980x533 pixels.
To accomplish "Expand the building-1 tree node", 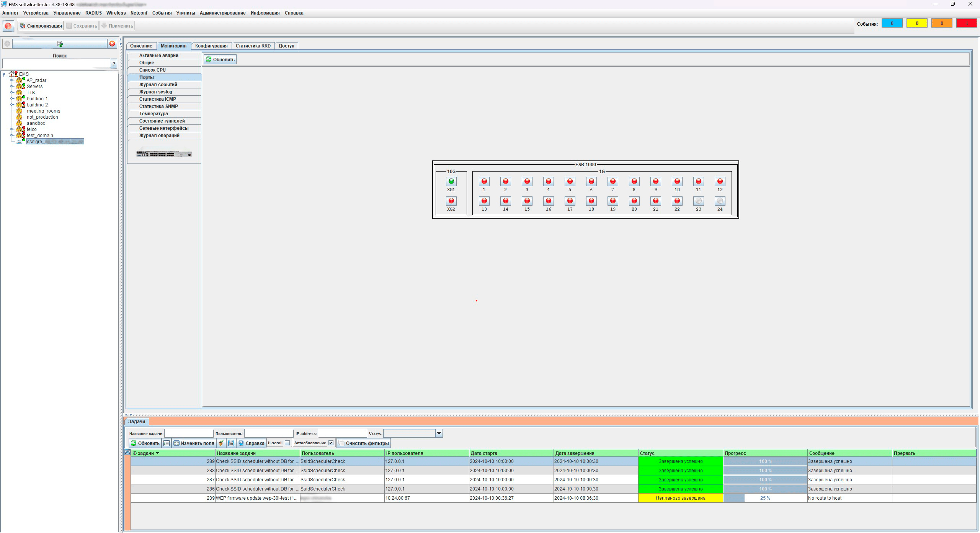I will coord(12,99).
